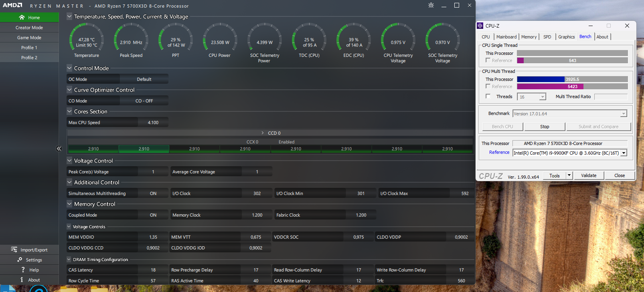Open the Import/Export icon in sidebar
Viewport: 644px width, 292px height.
(14, 250)
